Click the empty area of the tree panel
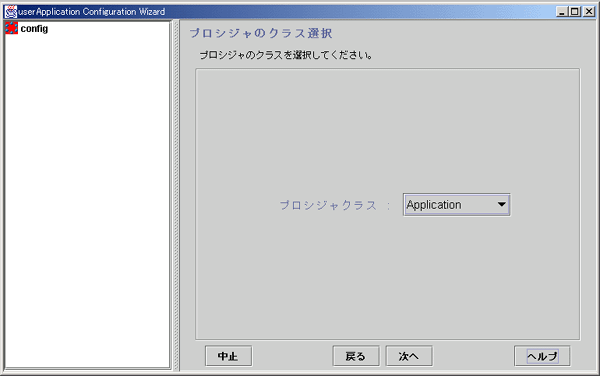This screenshot has height=376, width=600. pos(87,199)
